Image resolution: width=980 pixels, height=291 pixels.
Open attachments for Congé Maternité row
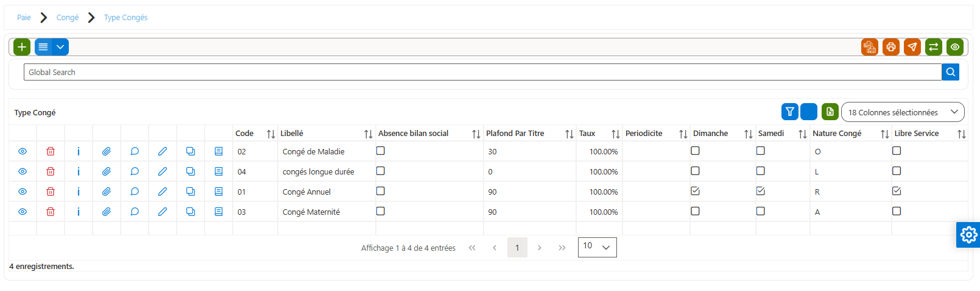[107, 212]
